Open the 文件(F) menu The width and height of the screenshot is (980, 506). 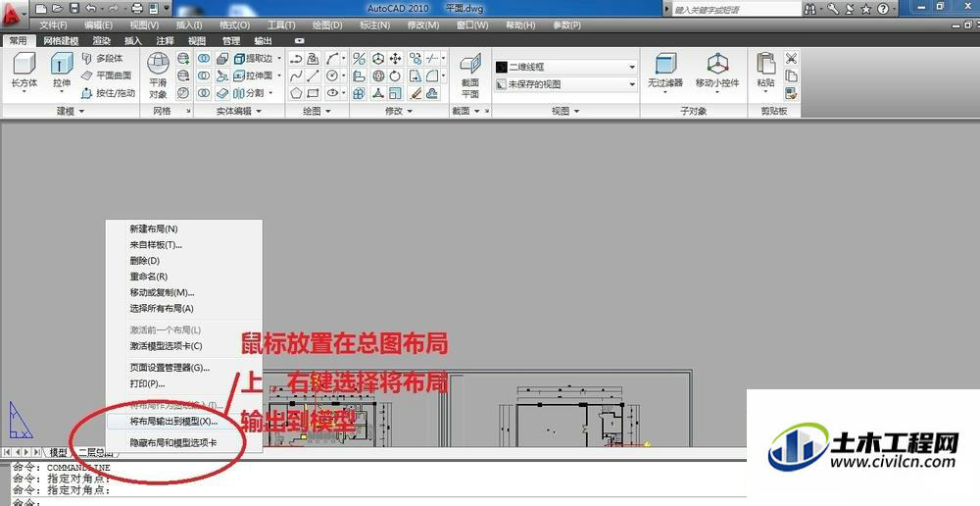coord(53,25)
